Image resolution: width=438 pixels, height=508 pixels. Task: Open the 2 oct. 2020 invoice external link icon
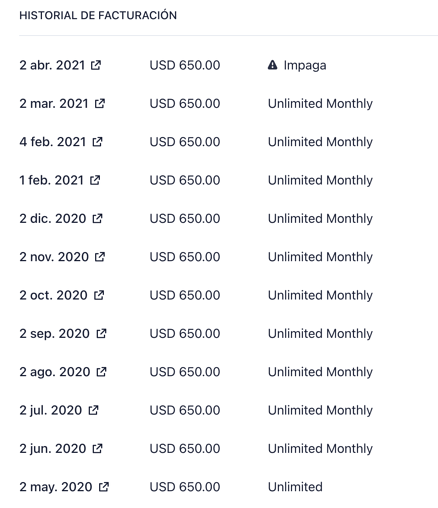pyautogui.click(x=99, y=295)
